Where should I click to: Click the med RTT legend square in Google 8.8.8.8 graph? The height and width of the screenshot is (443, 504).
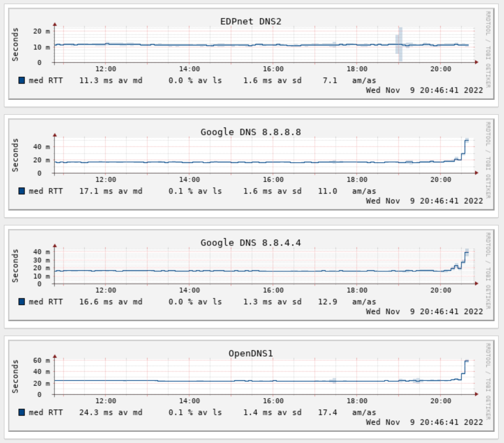pos(22,191)
